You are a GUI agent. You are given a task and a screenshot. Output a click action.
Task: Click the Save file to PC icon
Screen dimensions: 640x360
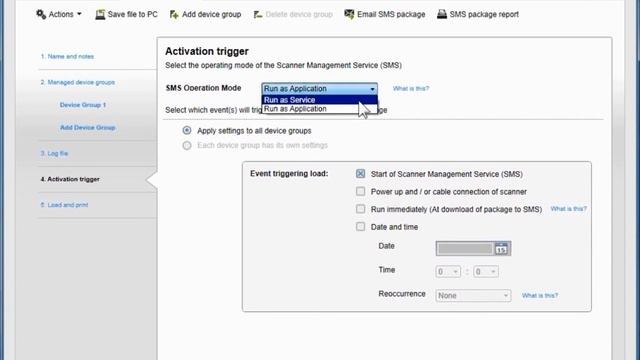100,14
